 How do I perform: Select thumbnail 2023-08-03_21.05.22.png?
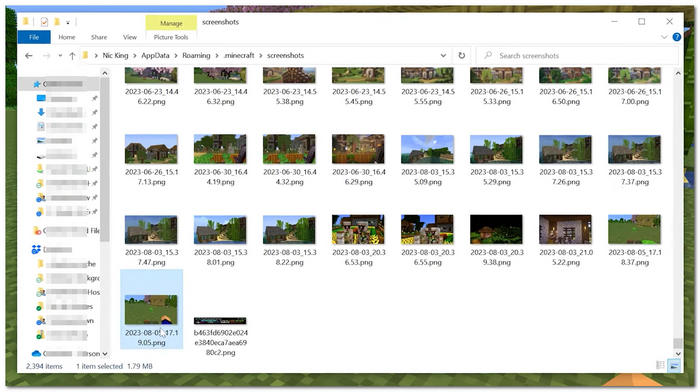[x=566, y=229]
